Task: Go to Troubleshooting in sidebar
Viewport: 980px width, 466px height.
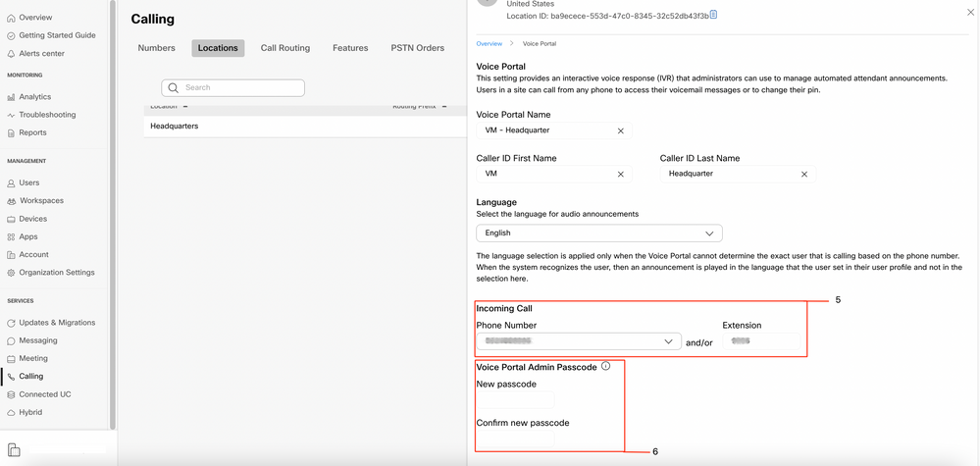Action: [47, 115]
